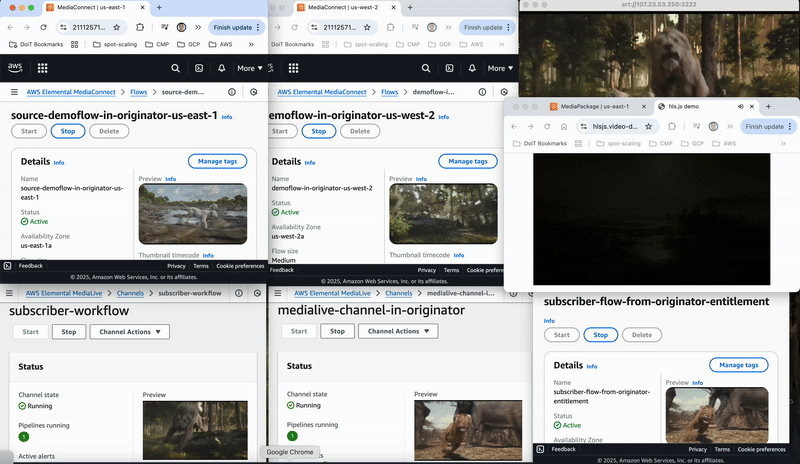Stop the subscriber-workflow channel
800x464 pixels.
[69, 332]
